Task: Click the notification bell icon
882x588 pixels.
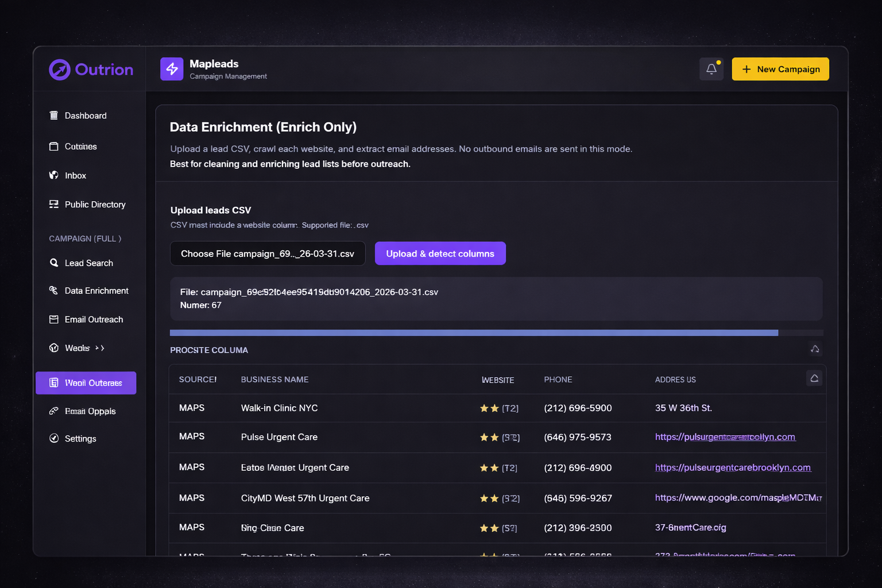Action: click(711, 68)
